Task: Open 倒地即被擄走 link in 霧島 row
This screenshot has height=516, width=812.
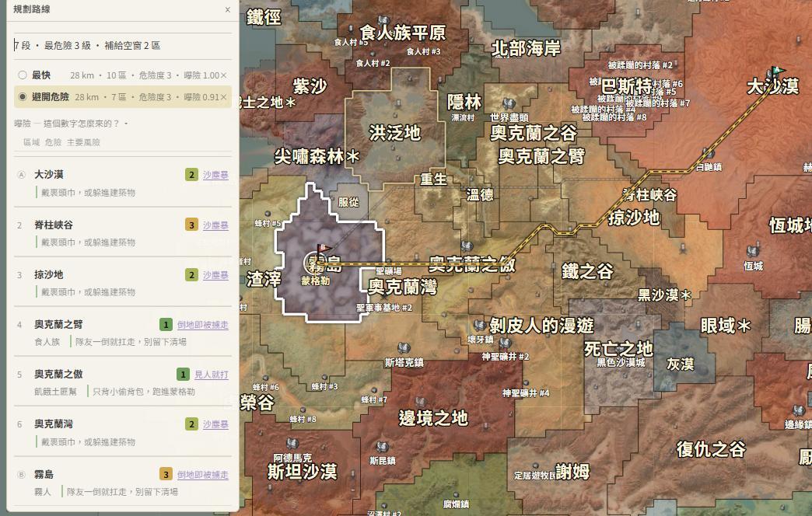Action: [202, 475]
